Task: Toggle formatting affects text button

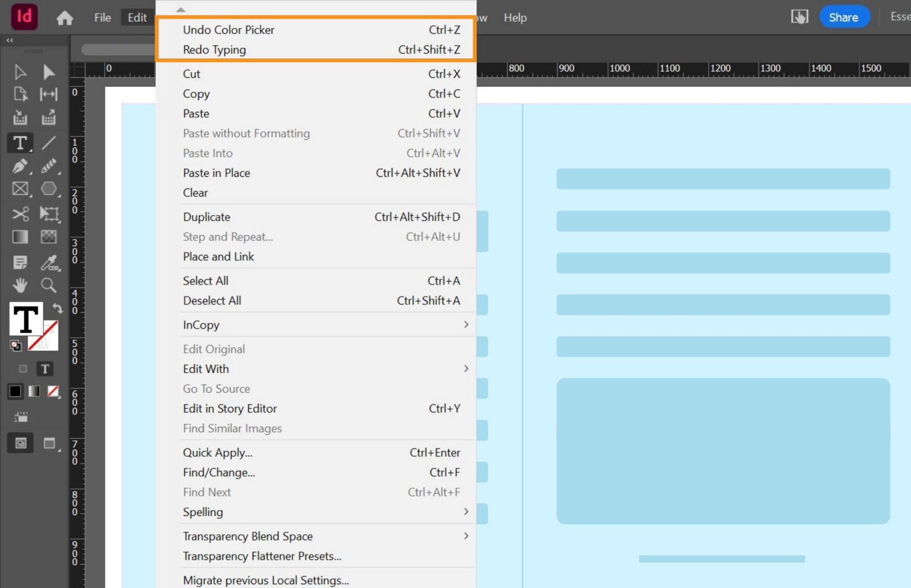Action: tap(45, 369)
